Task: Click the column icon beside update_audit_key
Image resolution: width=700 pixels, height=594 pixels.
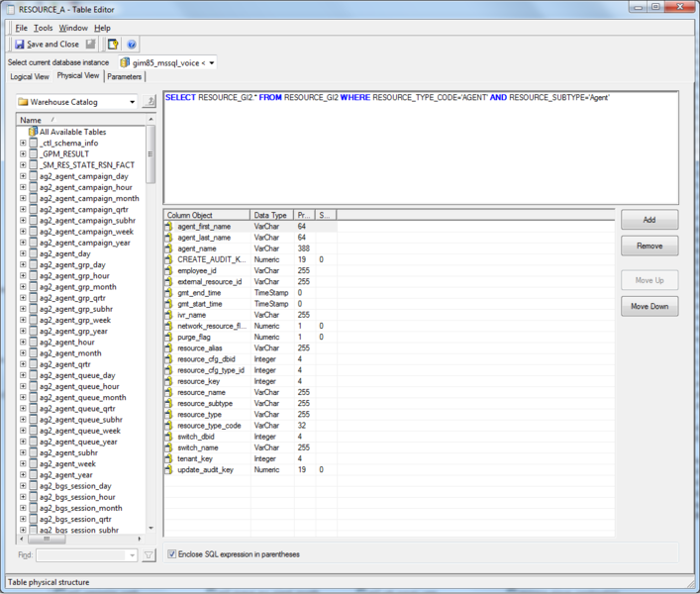Action: coord(168,469)
